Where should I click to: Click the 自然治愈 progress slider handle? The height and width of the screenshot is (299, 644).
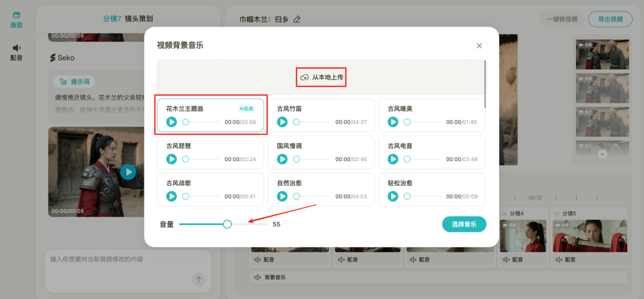coord(296,196)
